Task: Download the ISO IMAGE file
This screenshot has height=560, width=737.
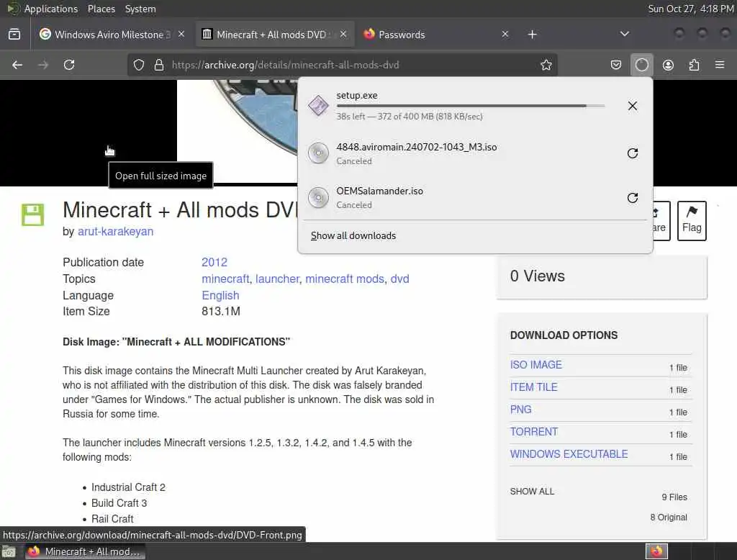Action: tap(535, 365)
